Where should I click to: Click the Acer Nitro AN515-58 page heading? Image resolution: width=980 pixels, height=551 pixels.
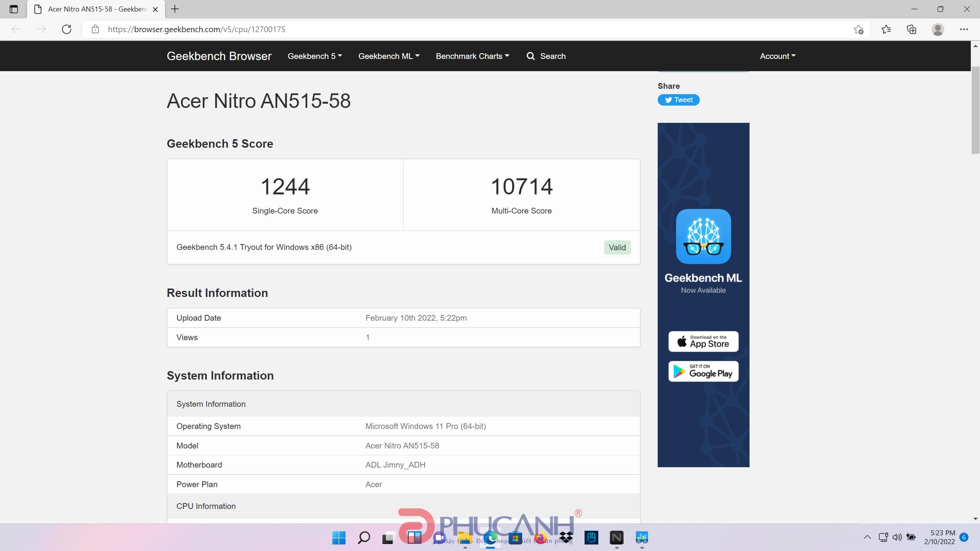259,101
